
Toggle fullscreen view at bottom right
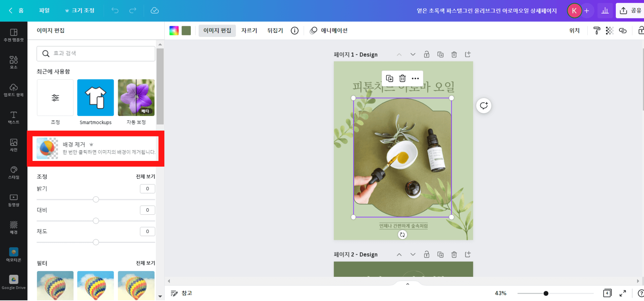(623, 293)
